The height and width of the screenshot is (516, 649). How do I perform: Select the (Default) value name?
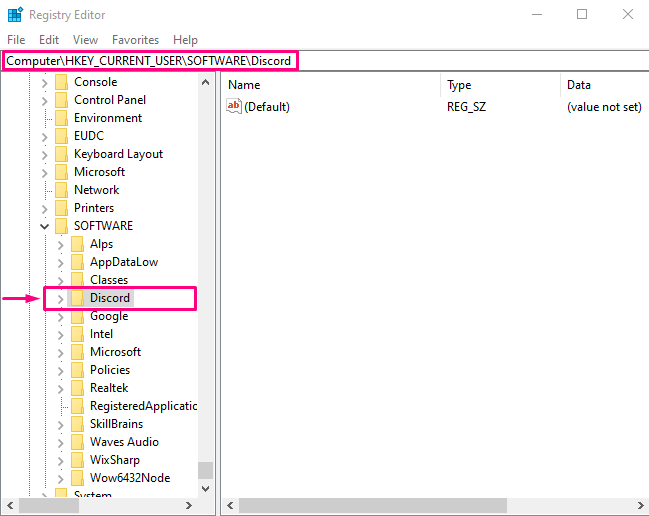(267, 107)
